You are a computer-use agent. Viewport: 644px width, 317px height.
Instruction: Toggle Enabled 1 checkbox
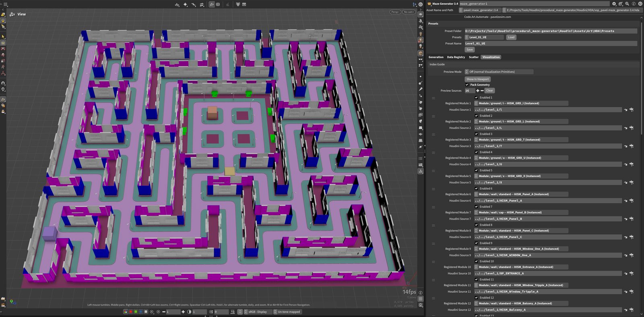coord(476,97)
